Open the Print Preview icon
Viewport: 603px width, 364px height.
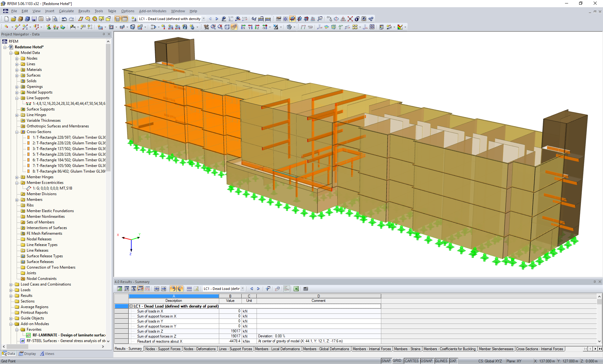tap(55, 19)
